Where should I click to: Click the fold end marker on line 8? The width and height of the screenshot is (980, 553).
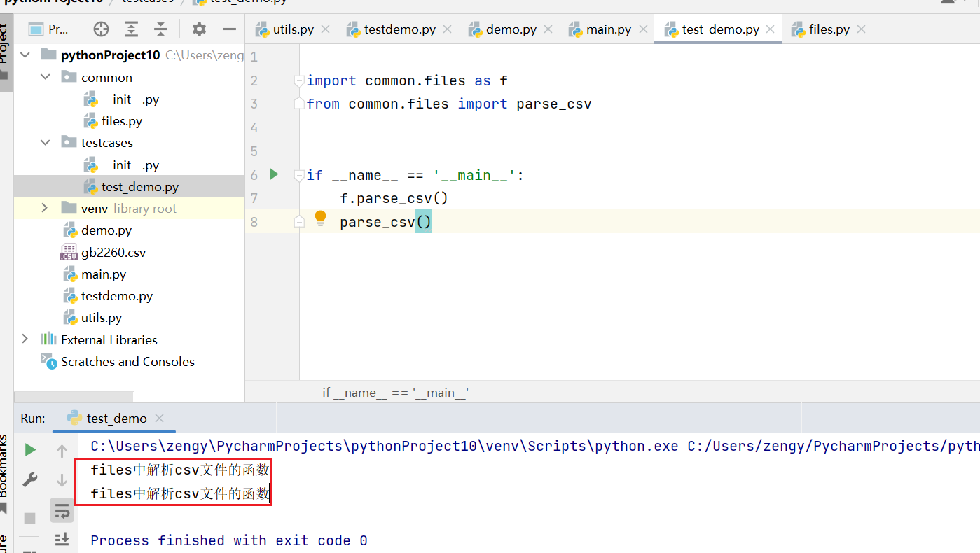299,222
